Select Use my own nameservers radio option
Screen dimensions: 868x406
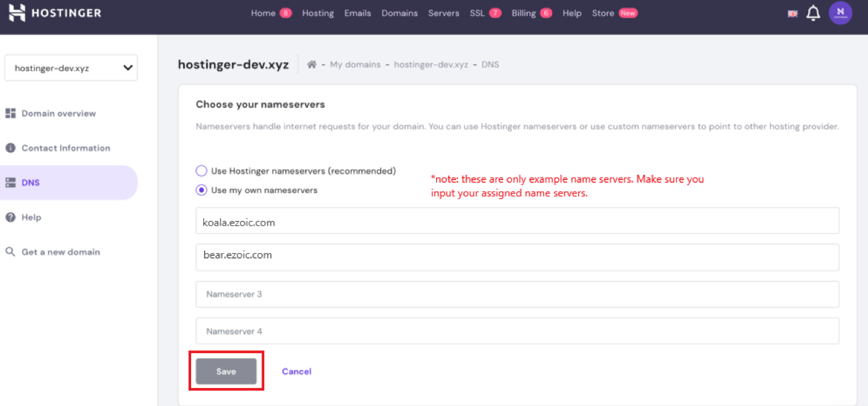pos(201,190)
